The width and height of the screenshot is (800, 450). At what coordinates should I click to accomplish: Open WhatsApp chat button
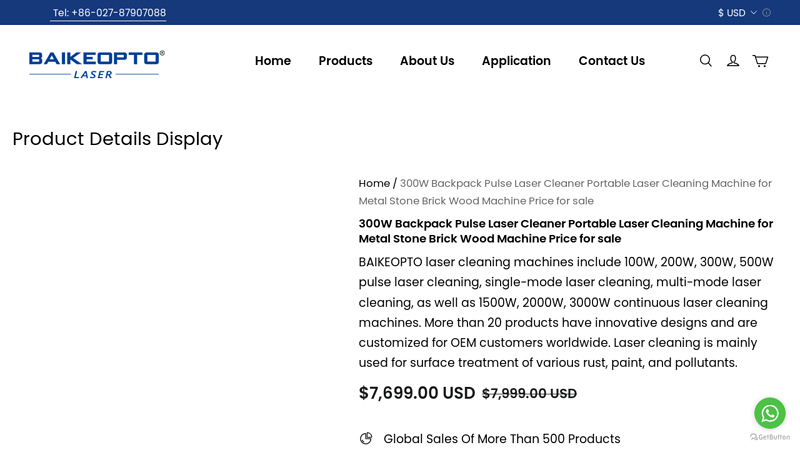tap(769, 412)
